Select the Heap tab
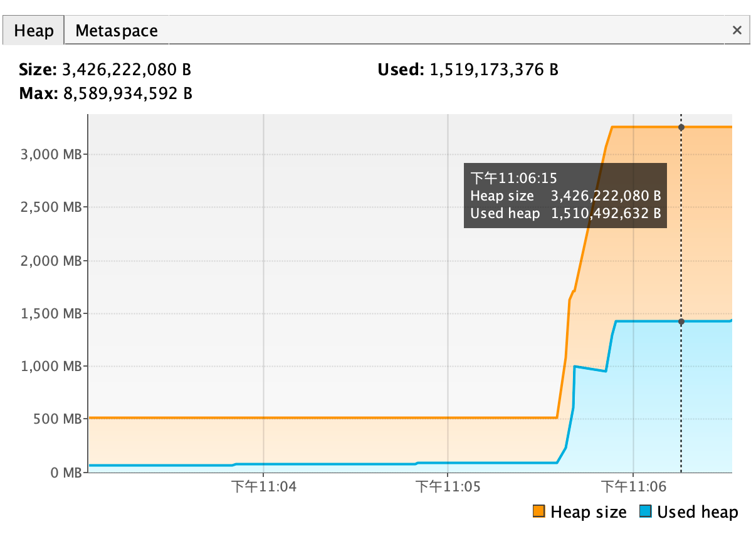The image size is (756, 534). [33, 31]
